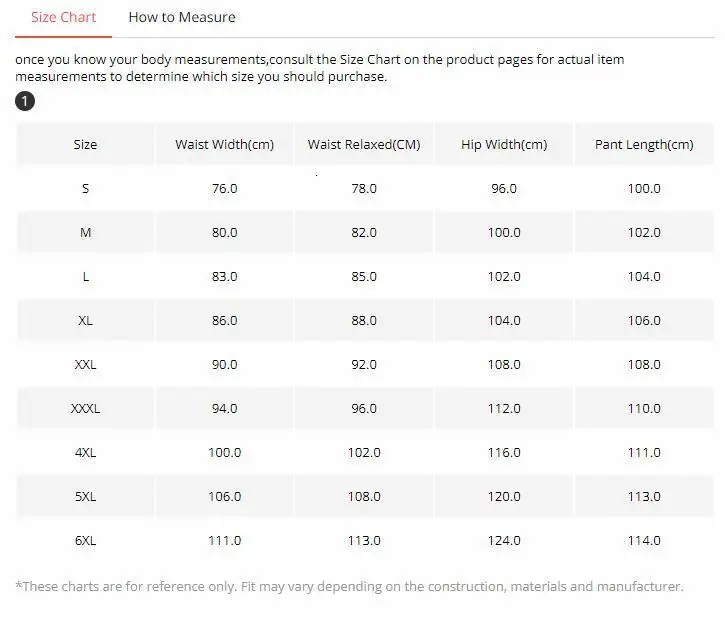The width and height of the screenshot is (725, 635).
Task: Click the 111.0 waist width value
Action: click(225, 540)
